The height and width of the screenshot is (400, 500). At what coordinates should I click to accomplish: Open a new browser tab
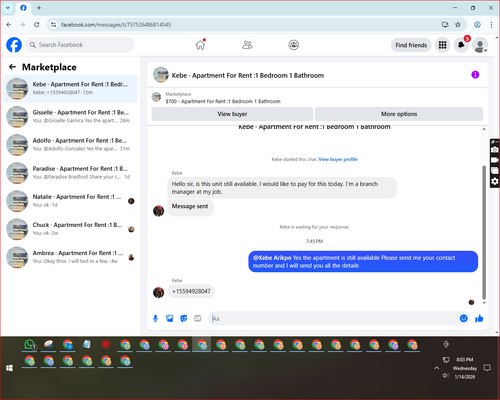(39, 8)
